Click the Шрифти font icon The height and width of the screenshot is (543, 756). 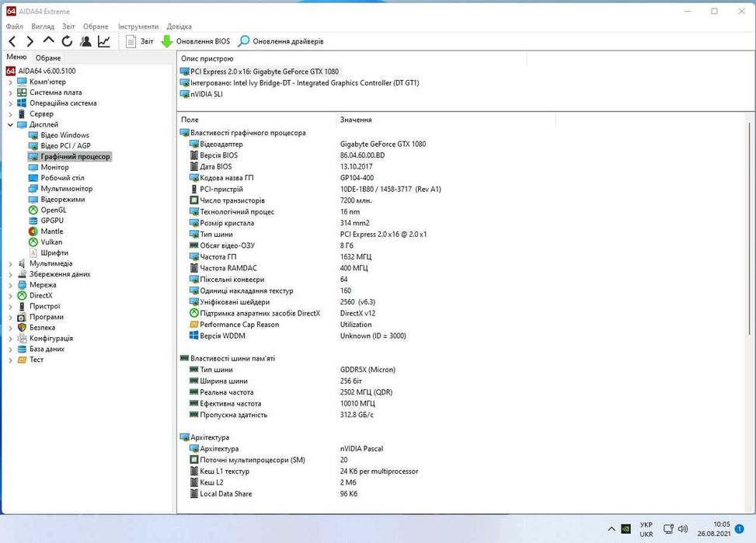[33, 252]
